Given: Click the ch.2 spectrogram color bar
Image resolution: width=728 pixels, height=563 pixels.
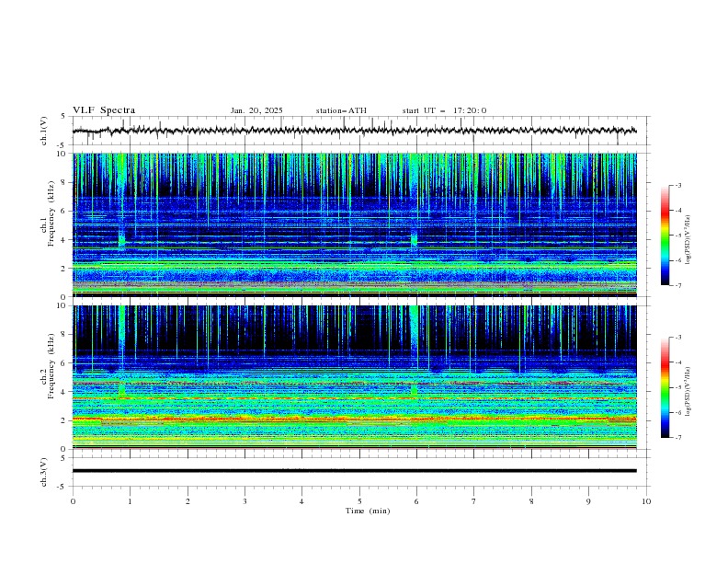Looking at the screenshot, I should click(x=665, y=387).
